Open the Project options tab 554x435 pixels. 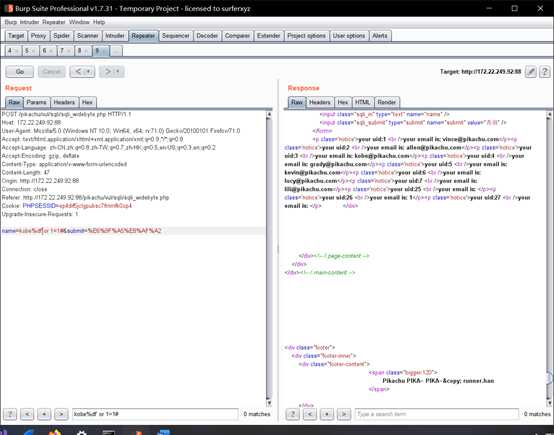pyautogui.click(x=306, y=36)
